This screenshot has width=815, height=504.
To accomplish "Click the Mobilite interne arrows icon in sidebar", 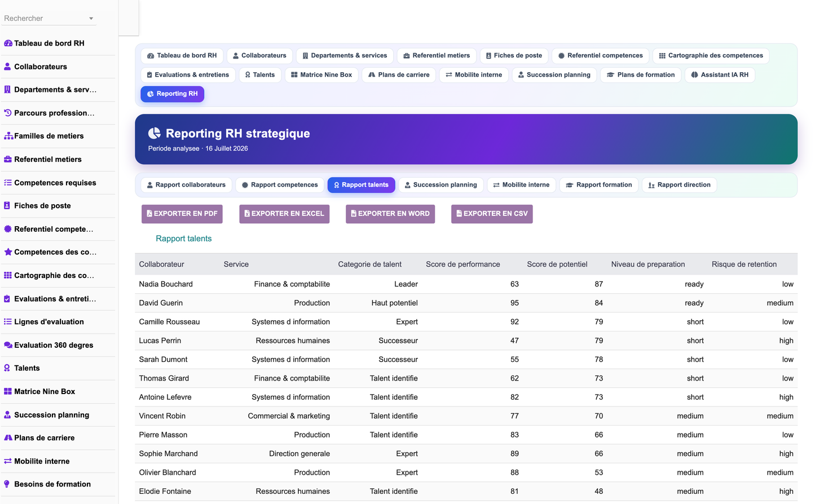I will click(8, 461).
